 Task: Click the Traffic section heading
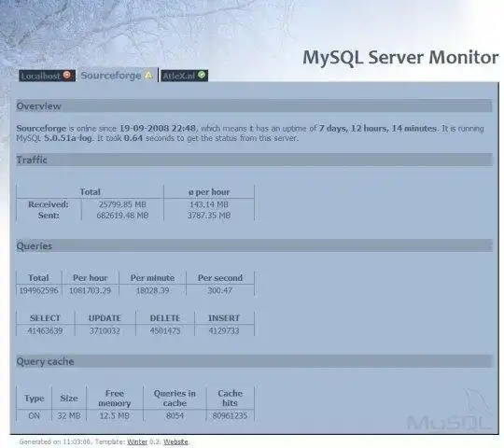pyautogui.click(x=32, y=160)
